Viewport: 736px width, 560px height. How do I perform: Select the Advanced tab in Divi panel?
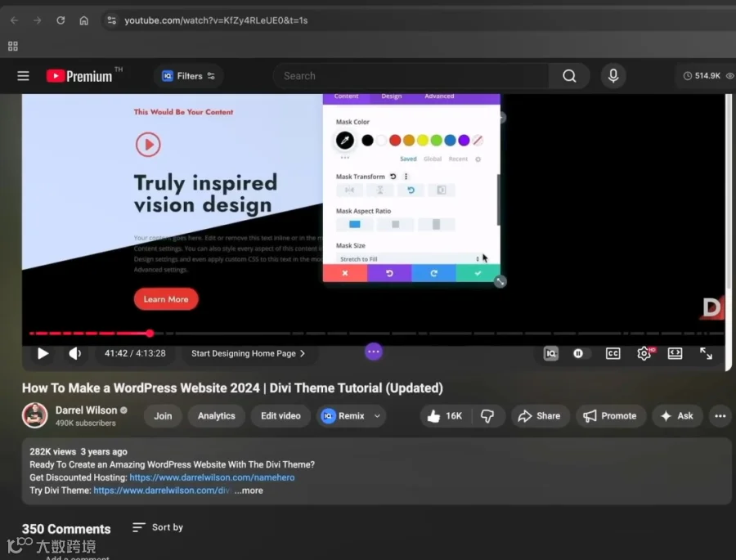click(x=439, y=96)
